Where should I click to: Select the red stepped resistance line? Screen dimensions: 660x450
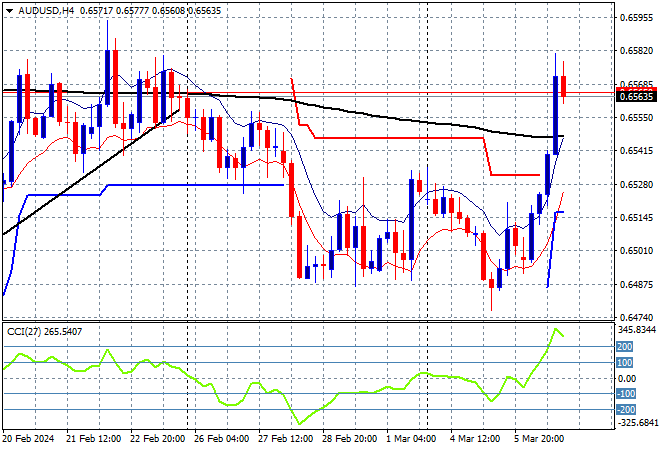point(400,137)
